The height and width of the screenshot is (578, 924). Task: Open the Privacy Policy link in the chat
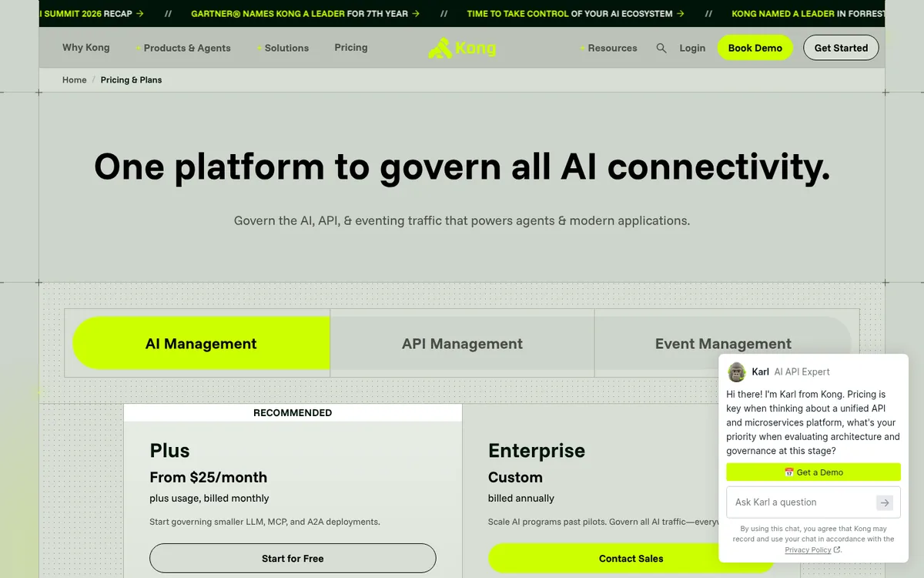812,550
